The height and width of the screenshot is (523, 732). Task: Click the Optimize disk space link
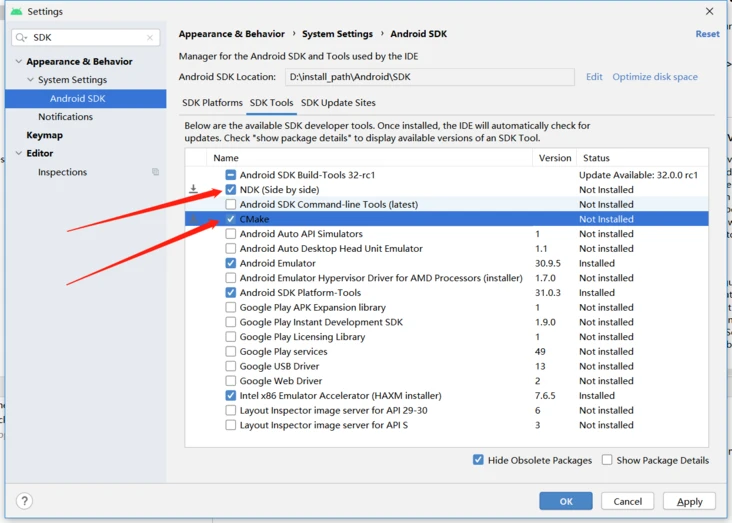pos(655,77)
